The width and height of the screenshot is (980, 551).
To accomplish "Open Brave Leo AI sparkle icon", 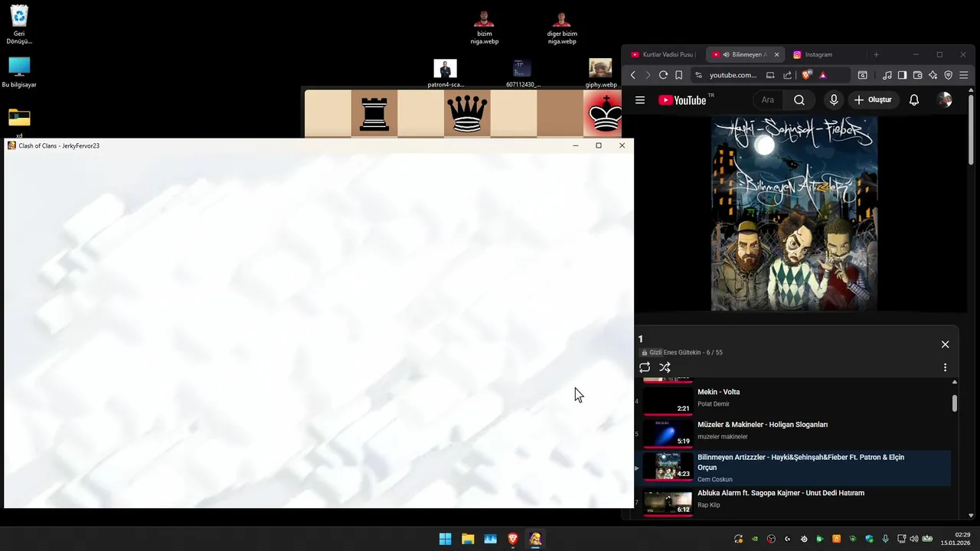I will click(933, 75).
